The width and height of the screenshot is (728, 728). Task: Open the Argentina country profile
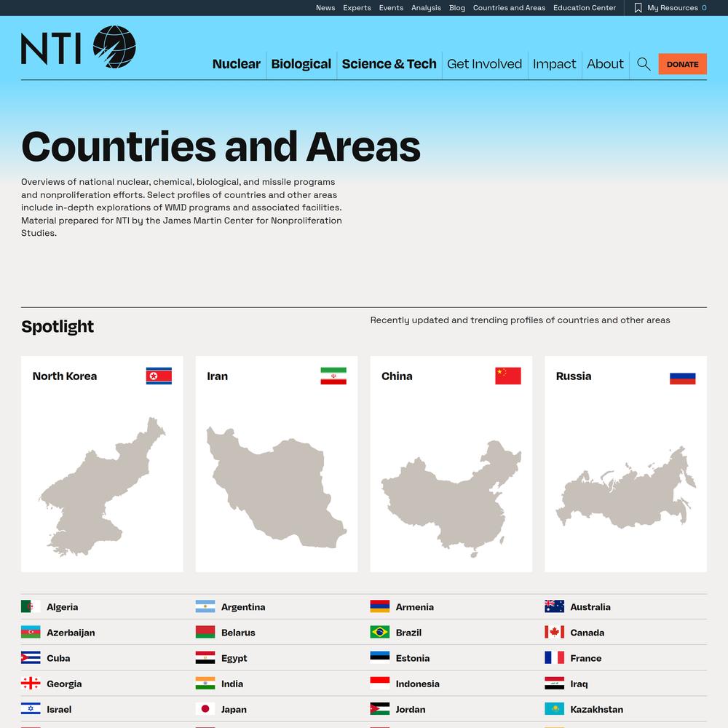(243, 607)
